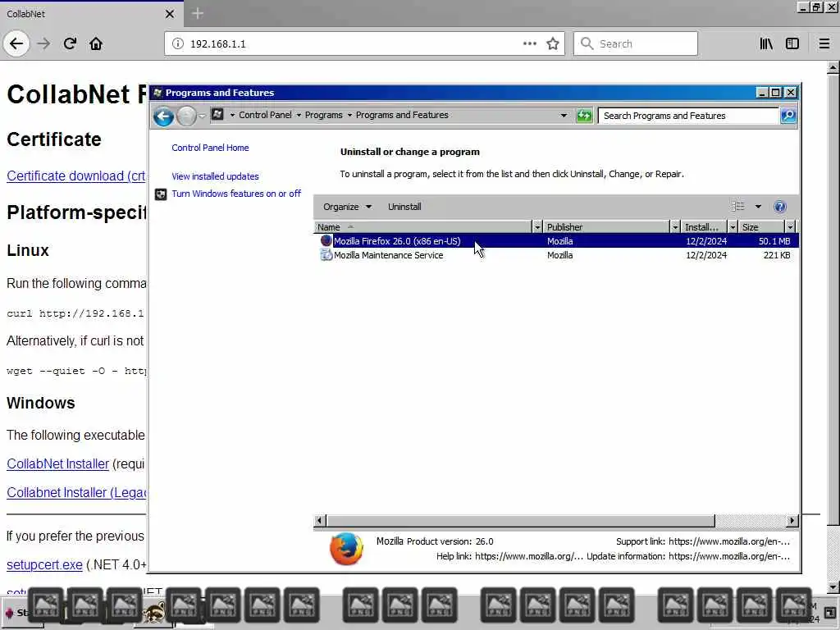This screenshot has width=840, height=630.
Task: Open Help with the question mark icon
Action: click(780, 207)
